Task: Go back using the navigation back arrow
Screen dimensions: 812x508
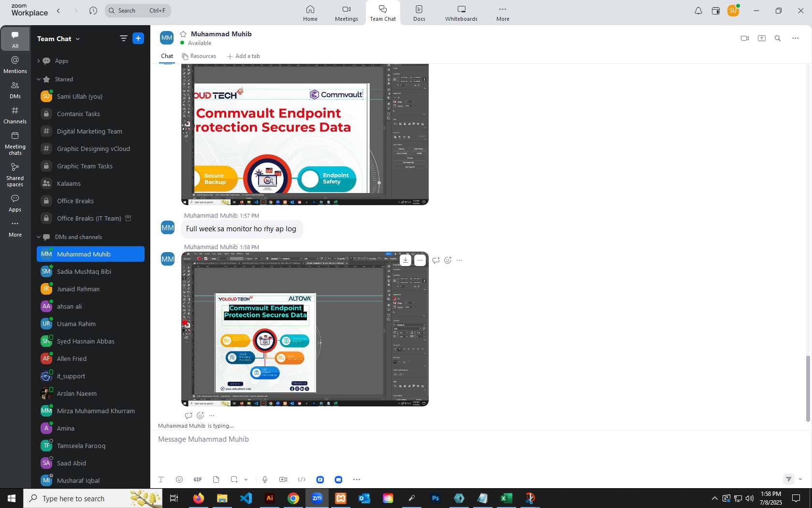Action: click(58, 11)
